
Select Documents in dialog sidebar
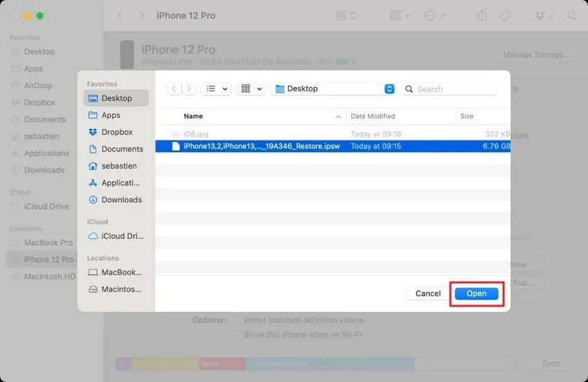coord(116,149)
